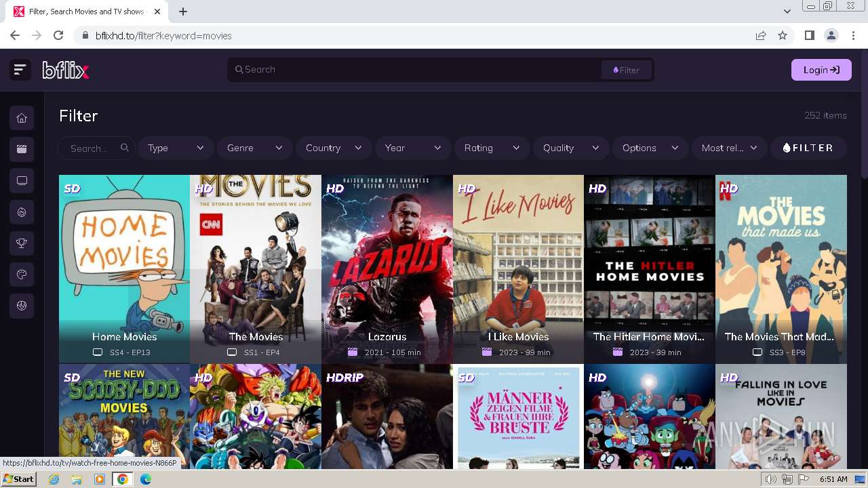The width and height of the screenshot is (868, 488).
Task: Open the hamburger menu beside the bflix logo
Action: [20, 69]
